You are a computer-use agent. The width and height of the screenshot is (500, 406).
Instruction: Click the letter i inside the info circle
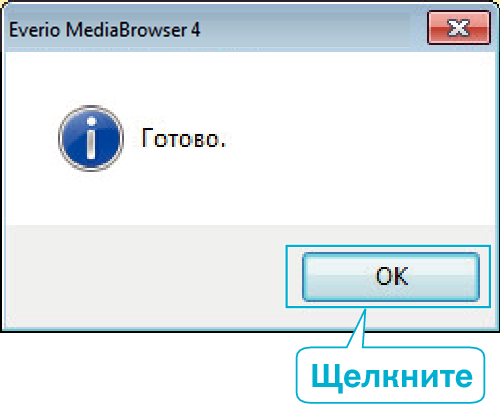point(91,138)
